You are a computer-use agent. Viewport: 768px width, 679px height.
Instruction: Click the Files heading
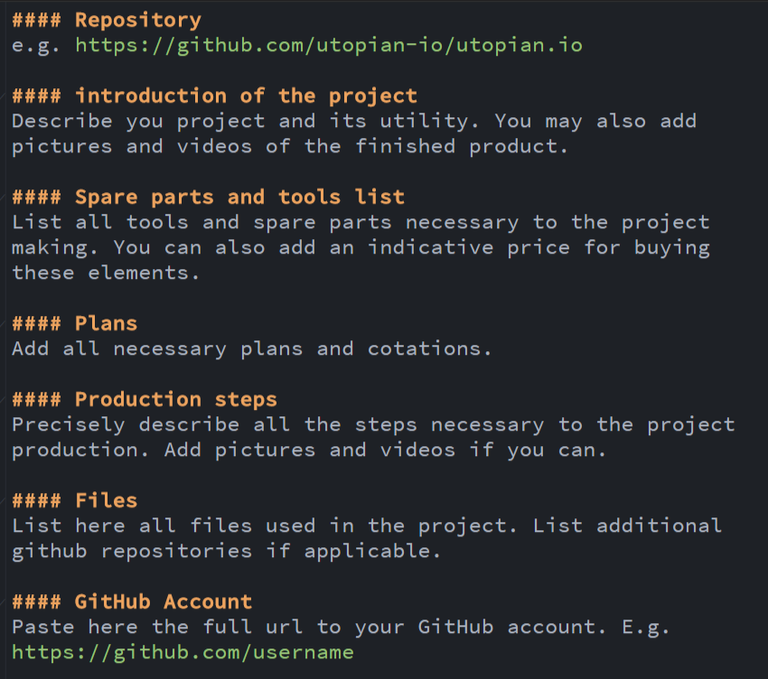coord(105,500)
